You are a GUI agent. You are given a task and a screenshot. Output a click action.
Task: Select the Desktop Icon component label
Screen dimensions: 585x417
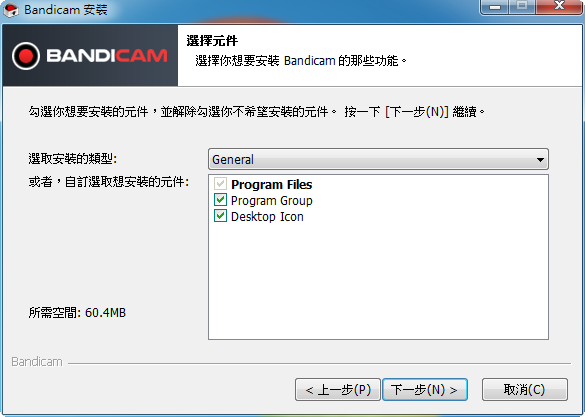(x=267, y=217)
